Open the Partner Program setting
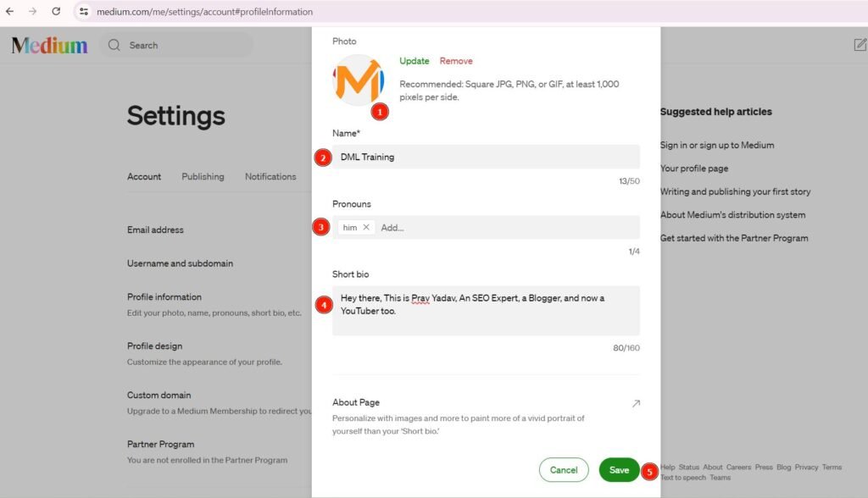Image resolution: width=868 pixels, height=498 pixels. coord(160,445)
